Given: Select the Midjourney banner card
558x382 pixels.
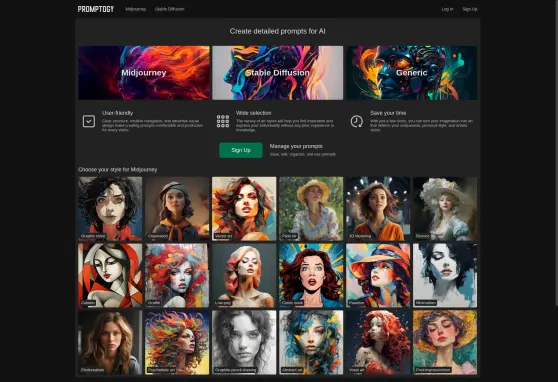Looking at the screenshot, I should coord(144,73).
